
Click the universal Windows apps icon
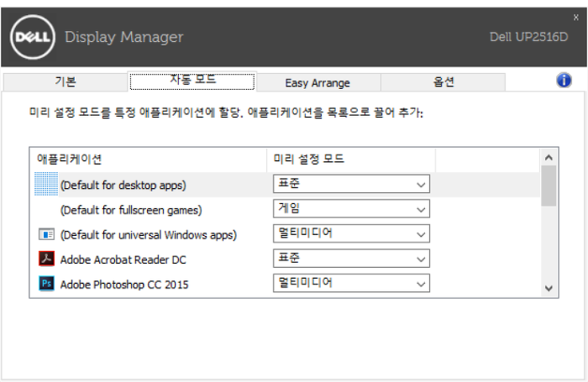coord(46,235)
